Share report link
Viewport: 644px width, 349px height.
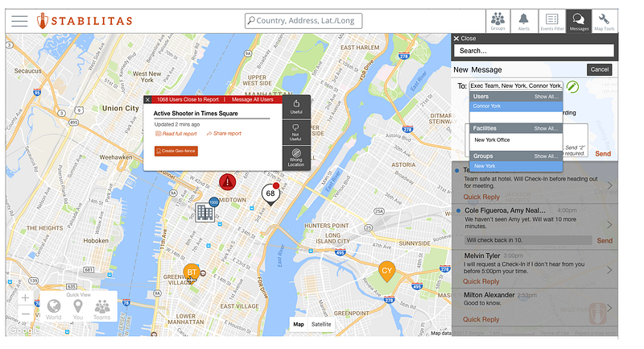[x=224, y=134]
